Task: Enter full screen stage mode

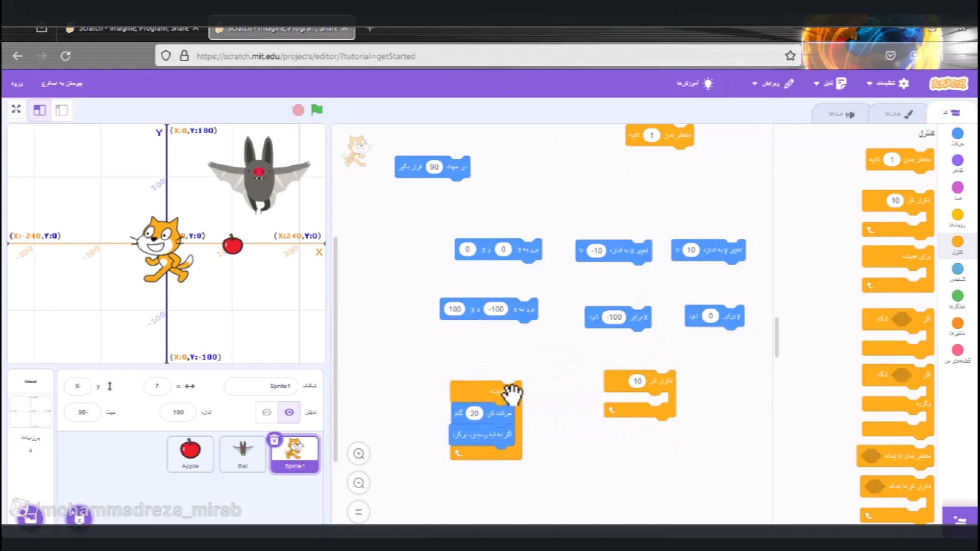Action: [x=16, y=110]
